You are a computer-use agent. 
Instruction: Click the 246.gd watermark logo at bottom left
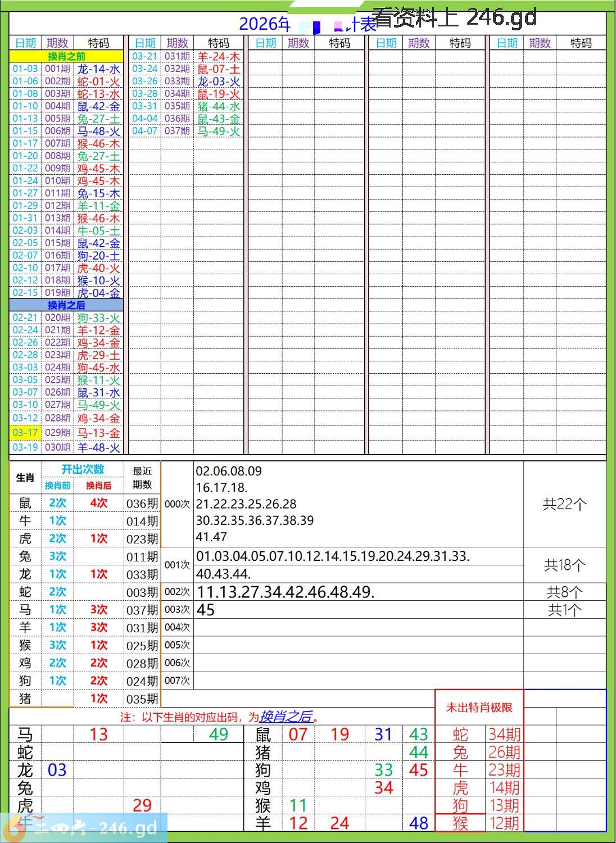point(83,828)
